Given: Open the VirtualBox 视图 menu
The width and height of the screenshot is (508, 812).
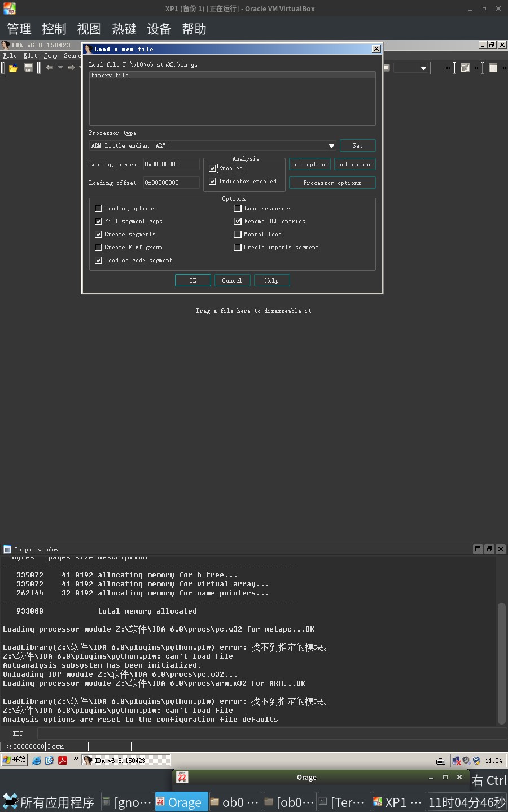Looking at the screenshot, I should click(89, 29).
